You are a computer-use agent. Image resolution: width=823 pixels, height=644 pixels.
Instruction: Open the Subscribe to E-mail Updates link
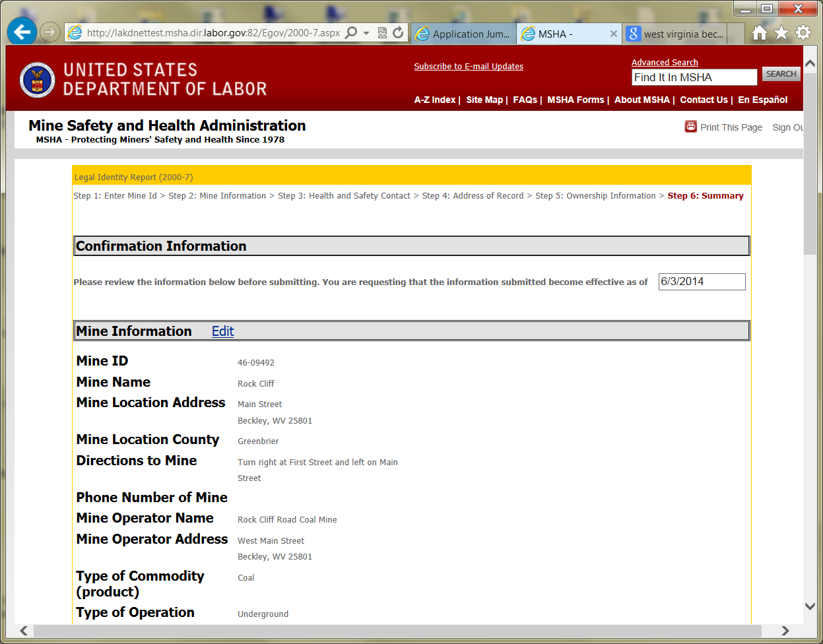(x=469, y=67)
